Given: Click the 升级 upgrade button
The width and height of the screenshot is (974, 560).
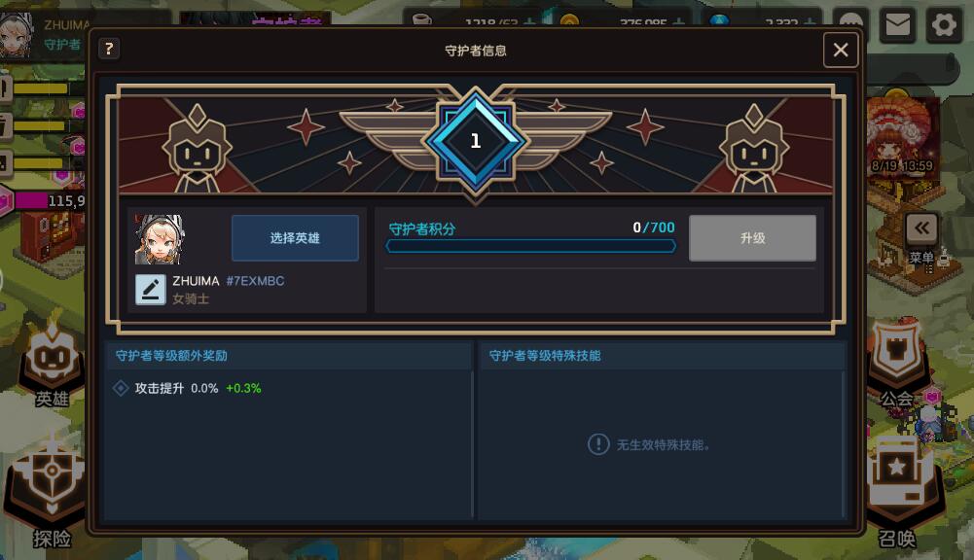Looking at the screenshot, I should (x=752, y=238).
